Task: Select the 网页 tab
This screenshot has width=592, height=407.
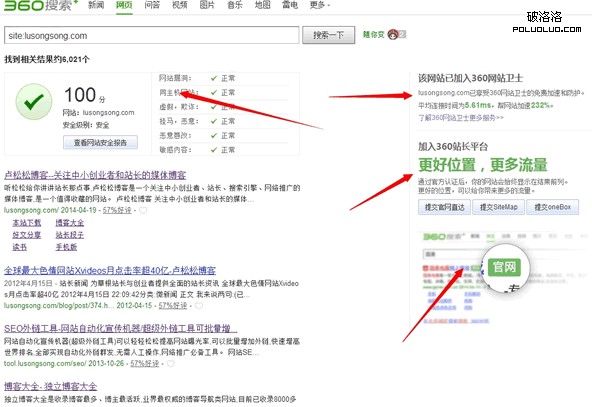Action: (124, 5)
